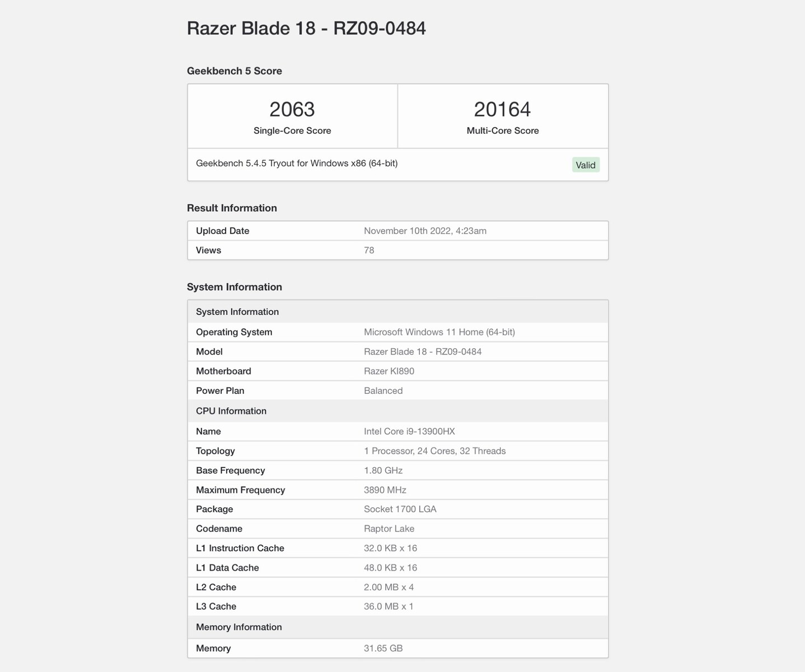Click the Views row label
The image size is (805, 672).
click(208, 250)
